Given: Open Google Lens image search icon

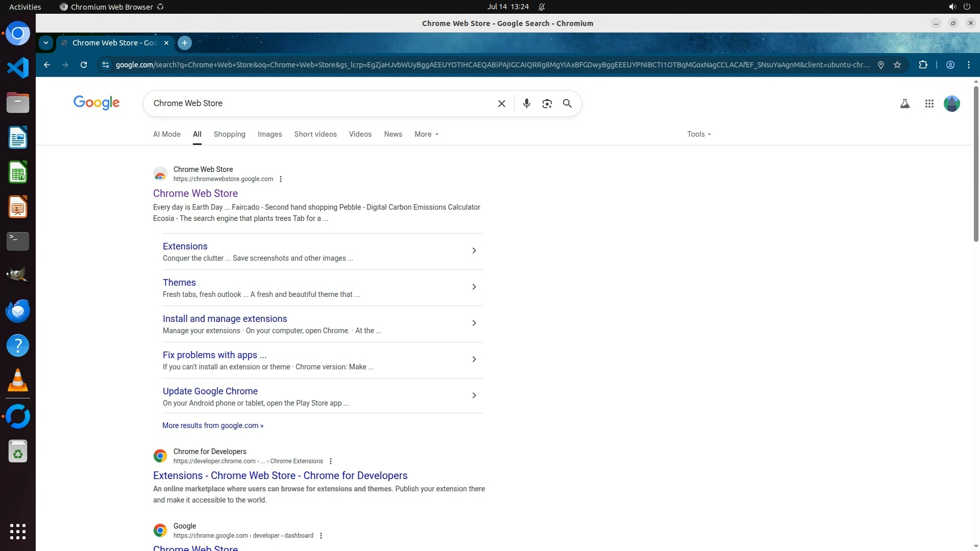Looking at the screenshot, I should (x=547, y=104).
